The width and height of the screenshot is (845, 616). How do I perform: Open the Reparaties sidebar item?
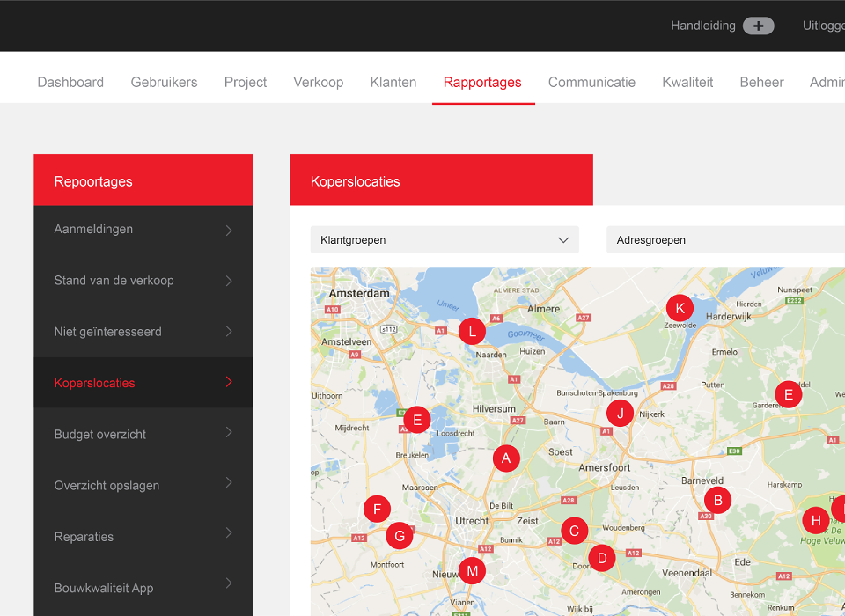84,537
